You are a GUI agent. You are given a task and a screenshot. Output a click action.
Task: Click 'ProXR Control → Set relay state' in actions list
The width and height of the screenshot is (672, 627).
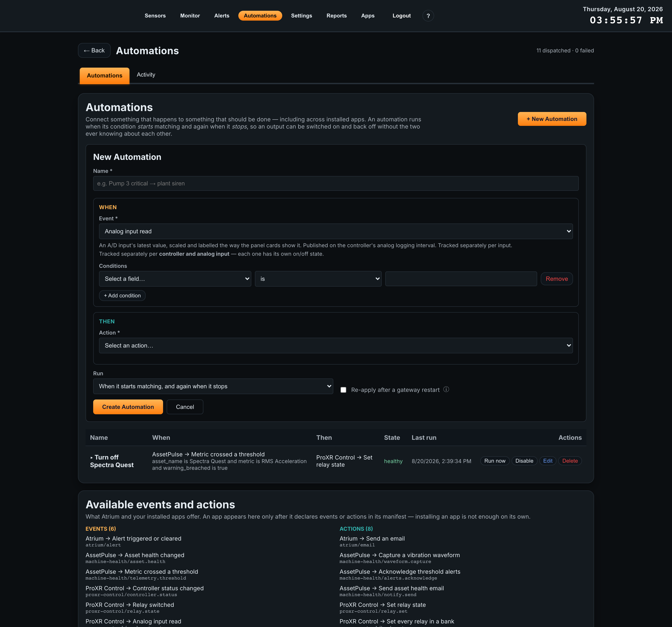tap(382, 605)
